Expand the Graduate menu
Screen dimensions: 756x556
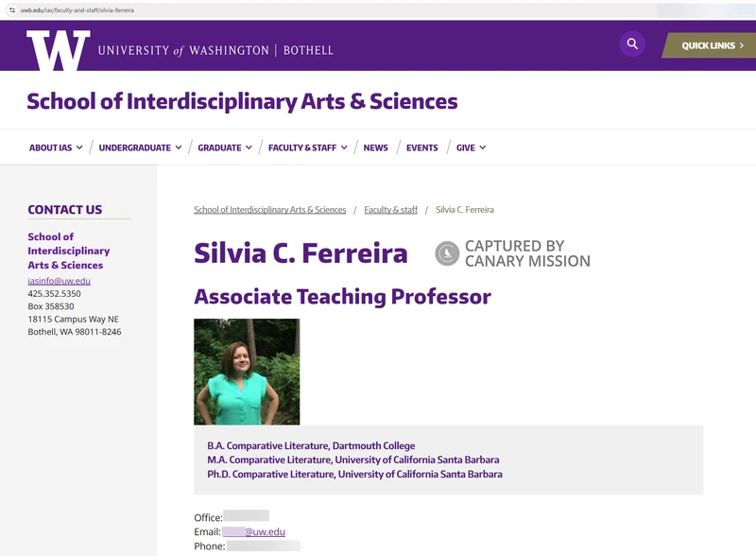tap(225, 148)
